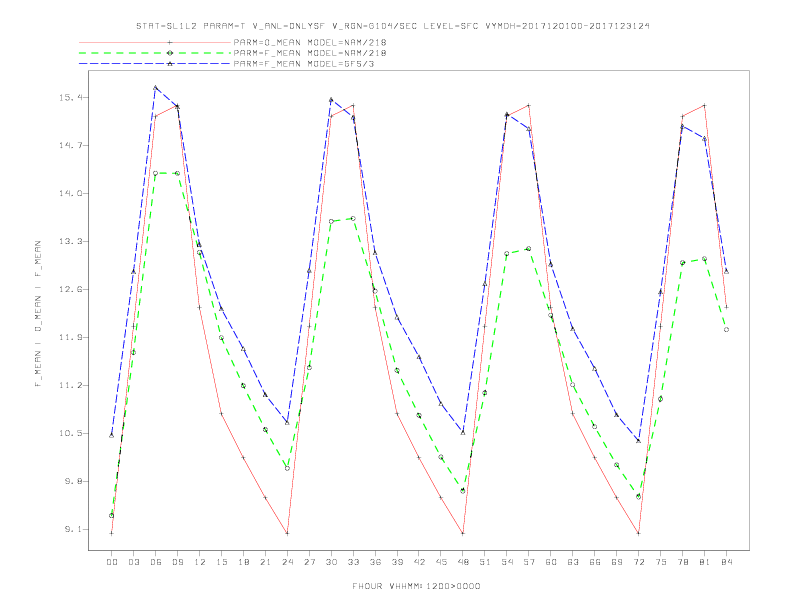Click x-axis forecast hour label 48

point(463,562)
